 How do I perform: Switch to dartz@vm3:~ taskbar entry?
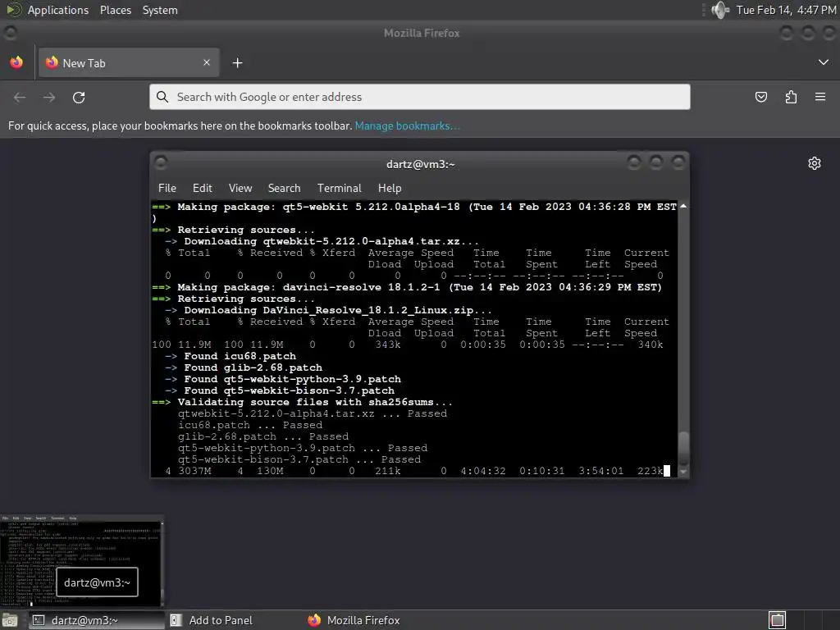(x=97, y=620)
